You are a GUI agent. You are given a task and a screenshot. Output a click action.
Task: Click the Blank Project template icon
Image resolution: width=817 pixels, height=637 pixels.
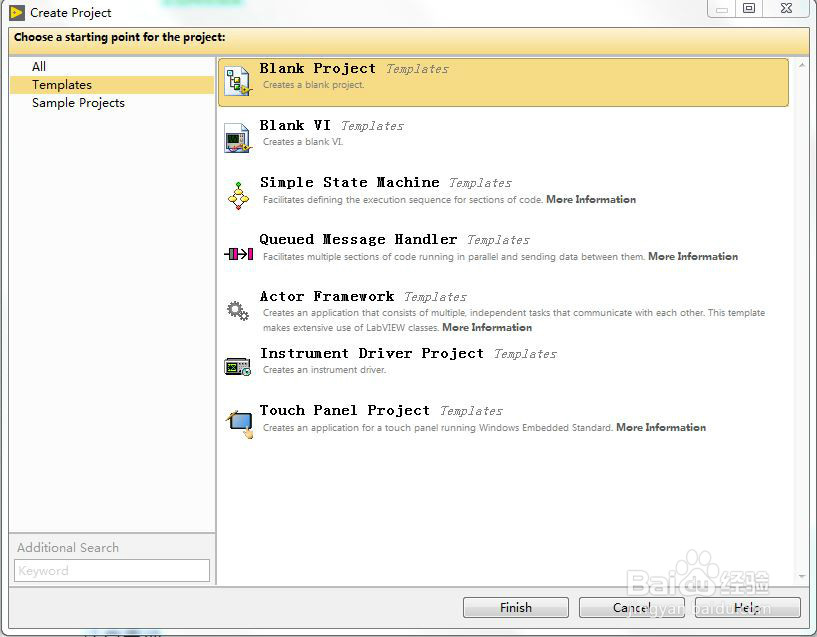(x=238, y=82)
